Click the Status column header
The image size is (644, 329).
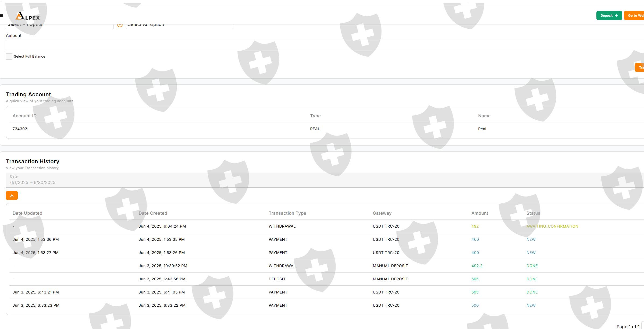(x=533, y=213)
